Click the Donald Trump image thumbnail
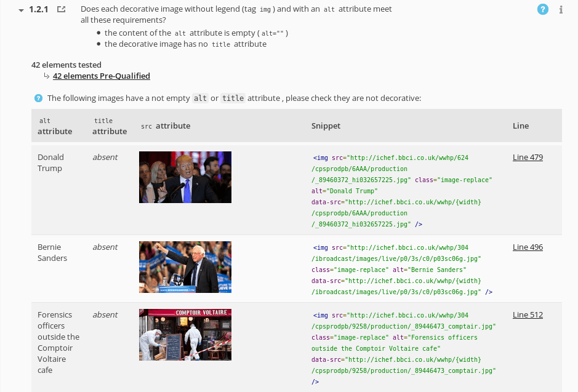Screen dimensions: 578x392 (185, 177)
